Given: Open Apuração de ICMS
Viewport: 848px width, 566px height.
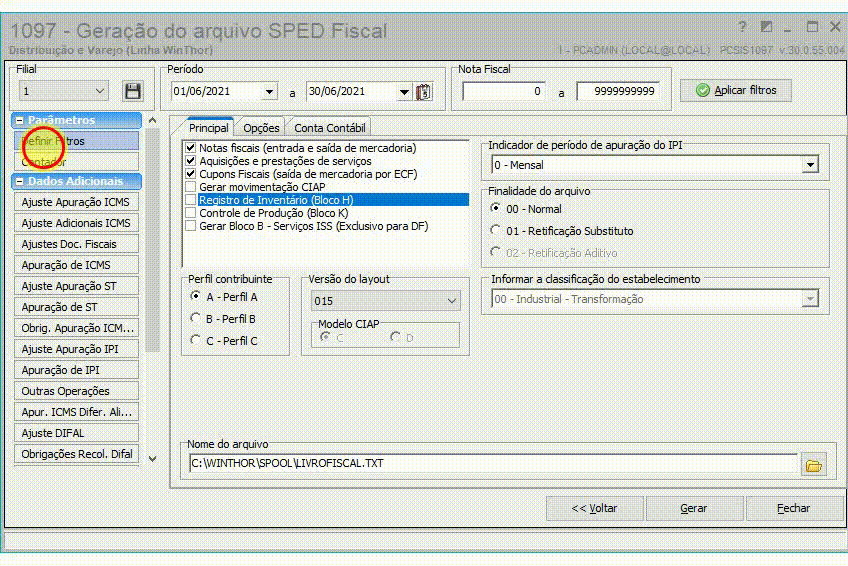Looking at the screenshot, I should (x=76, y=265).
